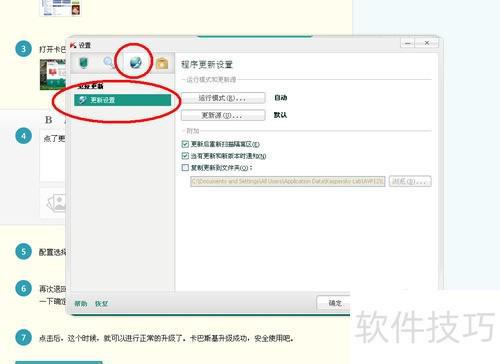Close the 设置 settings dialog

click(x=427, y=43)
